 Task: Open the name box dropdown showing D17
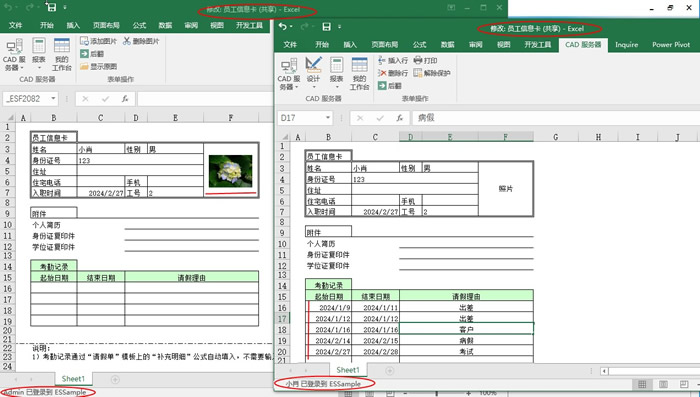click(x=328, y=118)
